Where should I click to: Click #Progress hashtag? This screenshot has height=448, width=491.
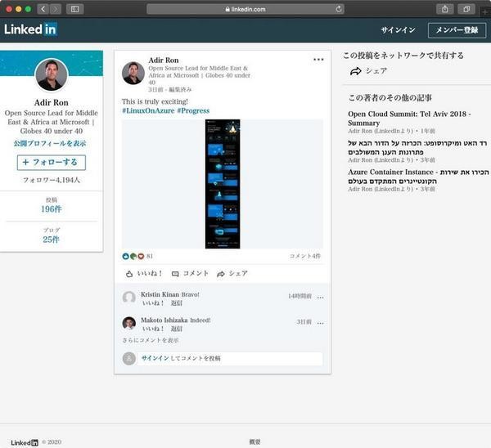[x=193, y=110]
